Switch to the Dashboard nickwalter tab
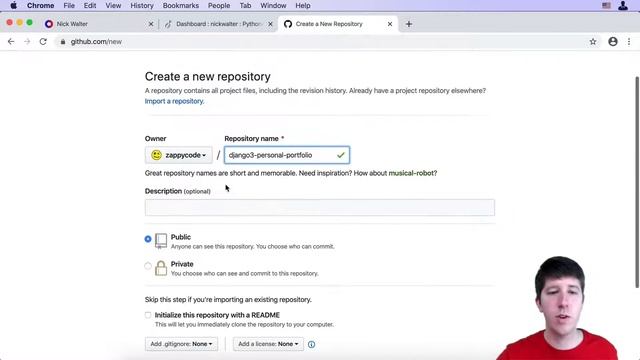640x360 pixels. (218, 24)
